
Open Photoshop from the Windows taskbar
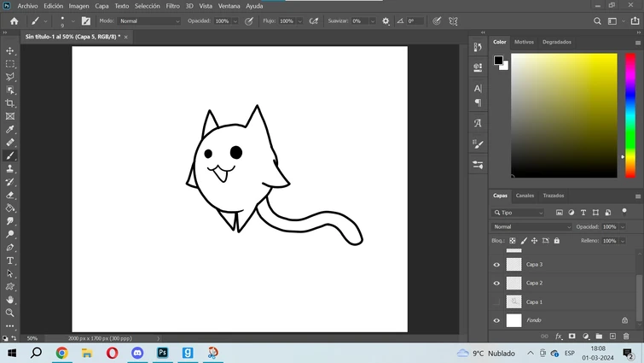tap(162, 353)
